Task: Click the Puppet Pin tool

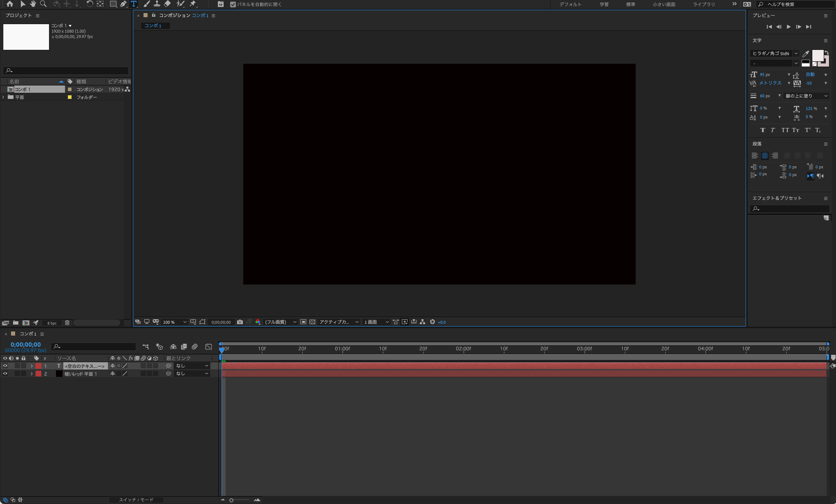Action: pos(193,4)
